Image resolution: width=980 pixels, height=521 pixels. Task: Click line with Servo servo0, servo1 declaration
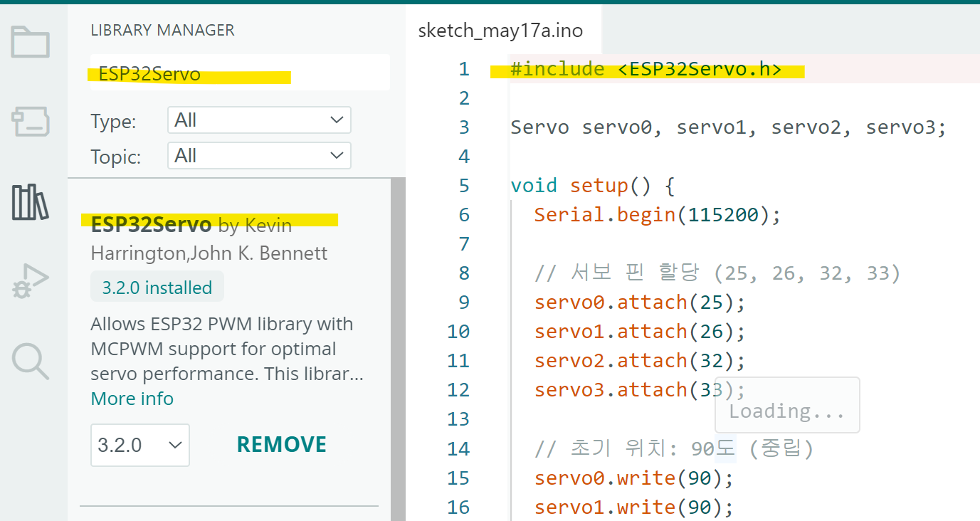point(729,127)
